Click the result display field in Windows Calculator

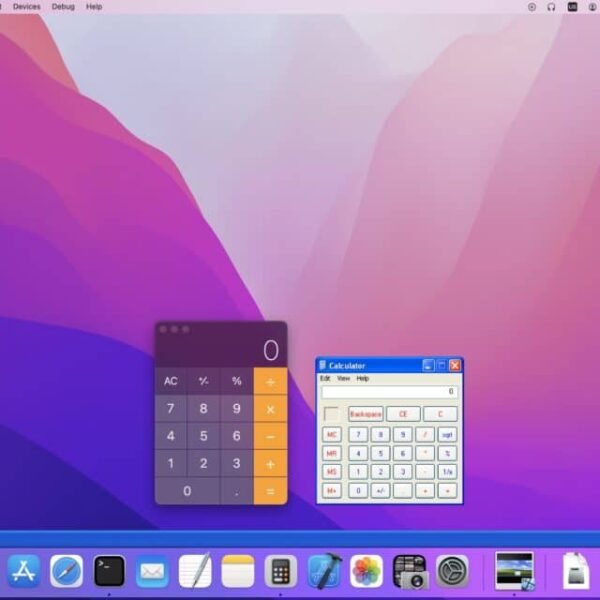tap(389, 391)
